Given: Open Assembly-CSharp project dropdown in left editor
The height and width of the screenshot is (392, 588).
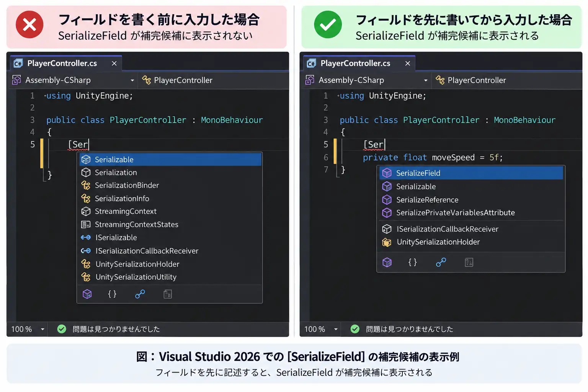Looking at the screenshot, I should [x=73, y=80].
